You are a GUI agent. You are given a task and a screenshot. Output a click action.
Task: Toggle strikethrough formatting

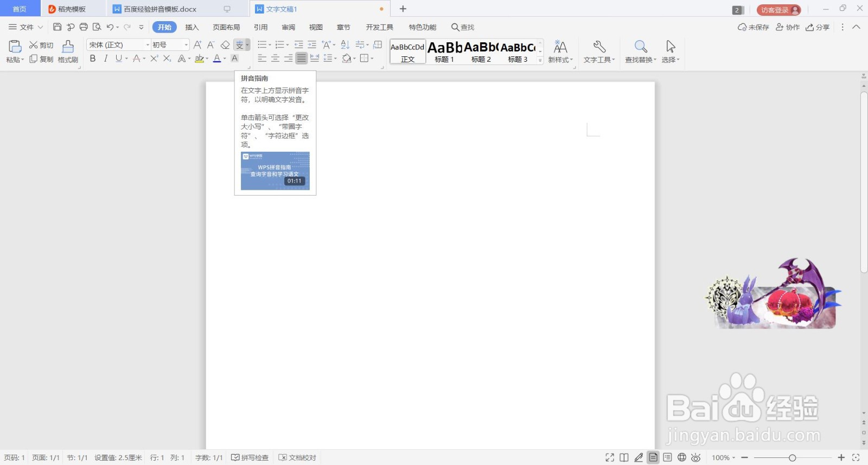pos(136,59)
